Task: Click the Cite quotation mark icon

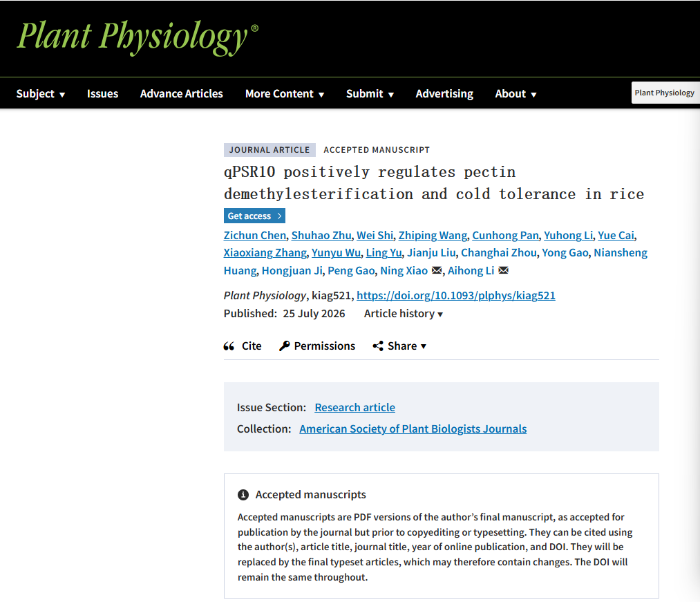Action: (229, 346)
